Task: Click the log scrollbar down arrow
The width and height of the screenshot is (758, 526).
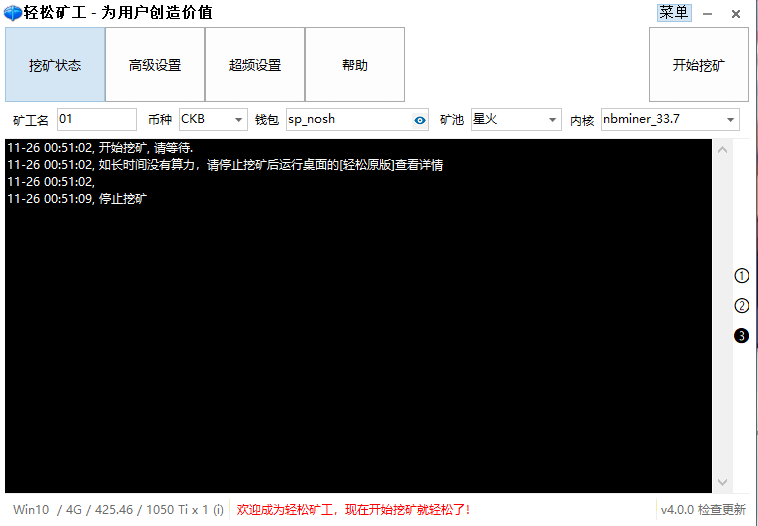Action: [722, 482]
